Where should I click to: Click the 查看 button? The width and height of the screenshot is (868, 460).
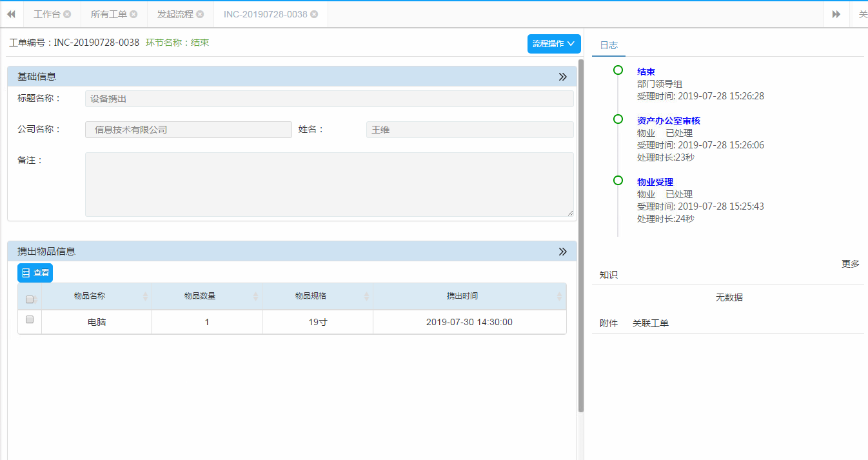click(35, 273)
